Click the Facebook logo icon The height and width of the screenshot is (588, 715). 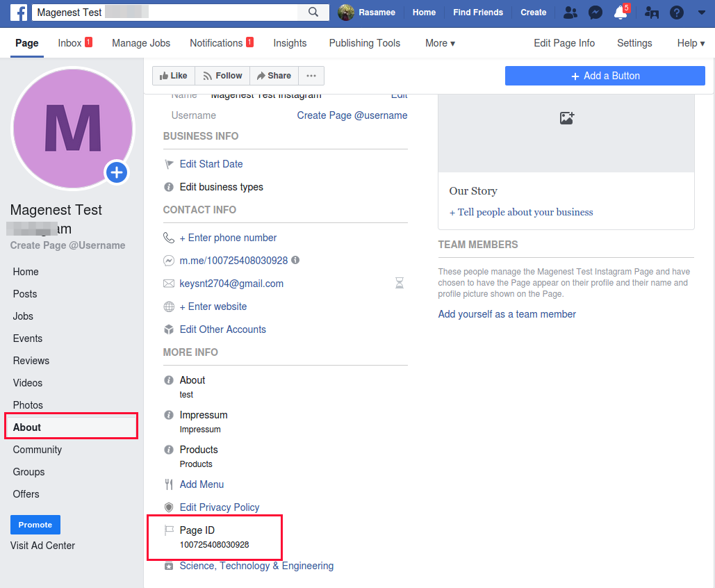(19, 13)
